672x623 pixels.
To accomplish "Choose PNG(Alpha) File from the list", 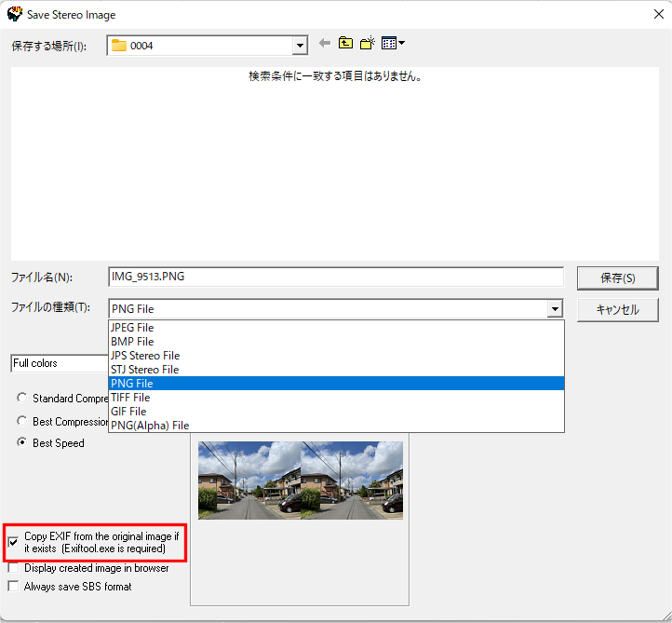I will point(336,426).
